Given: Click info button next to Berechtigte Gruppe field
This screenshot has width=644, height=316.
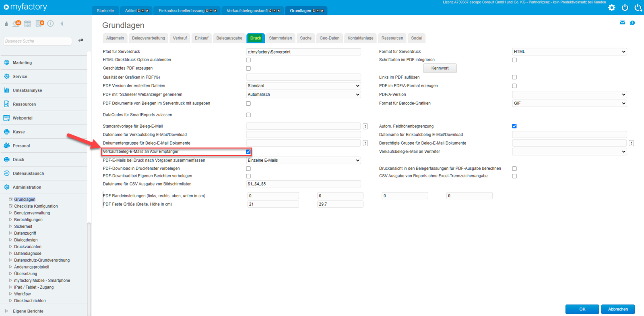Looking at the screenshot, I should [x=631, y=143].
